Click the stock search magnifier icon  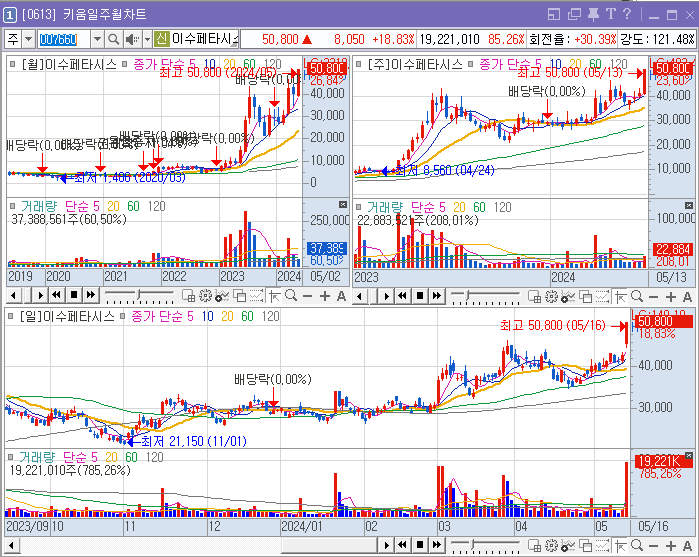pyautogui.click(x=114, y=39)
